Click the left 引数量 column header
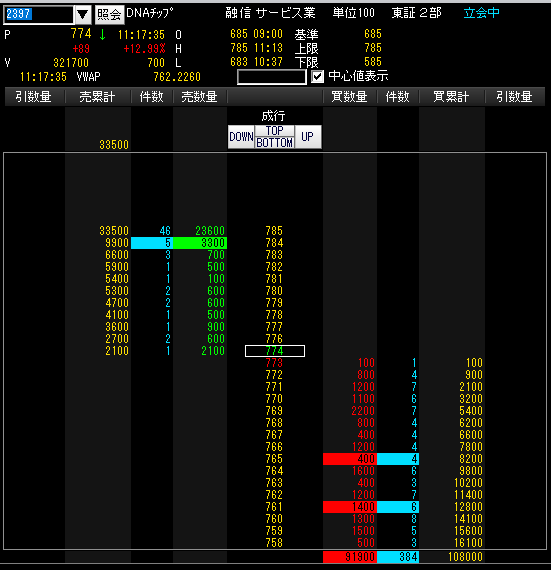This screenshot has width=551, height=570. click(33, 97)
